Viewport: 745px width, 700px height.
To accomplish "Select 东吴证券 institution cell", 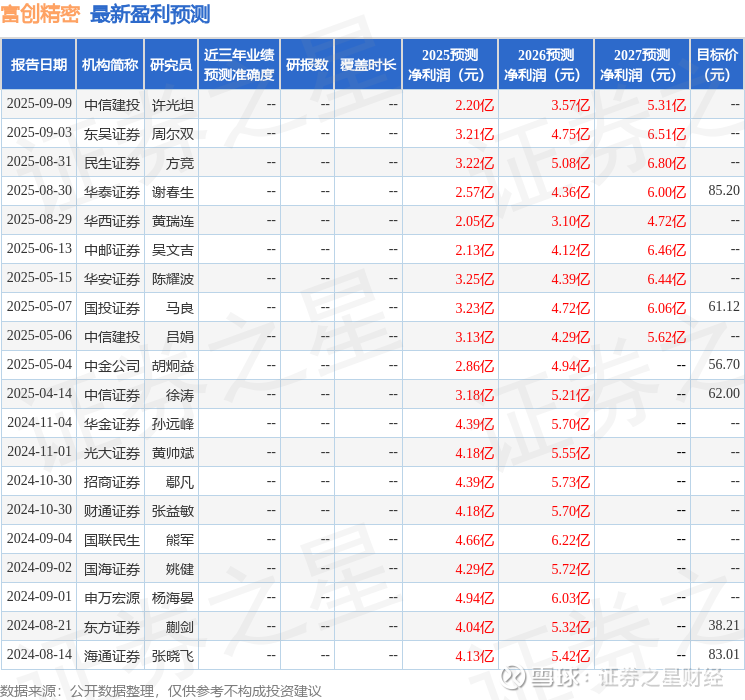I will point(112,134).
